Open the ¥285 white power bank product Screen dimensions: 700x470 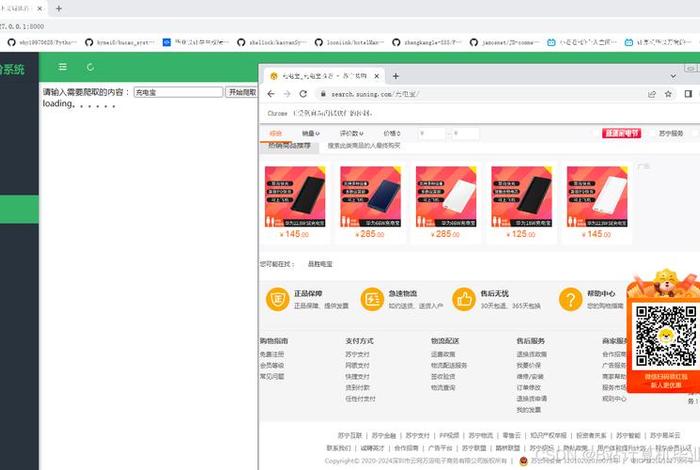(446, 197)
